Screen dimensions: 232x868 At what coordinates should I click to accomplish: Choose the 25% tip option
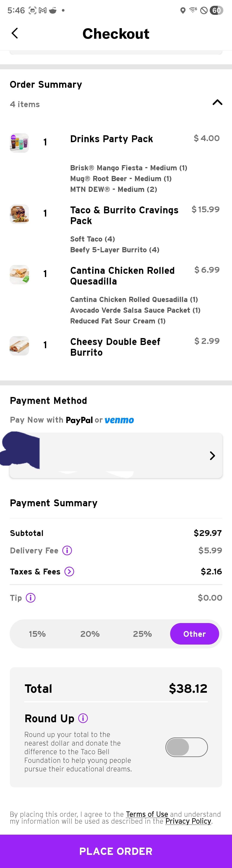coord(142,634)
